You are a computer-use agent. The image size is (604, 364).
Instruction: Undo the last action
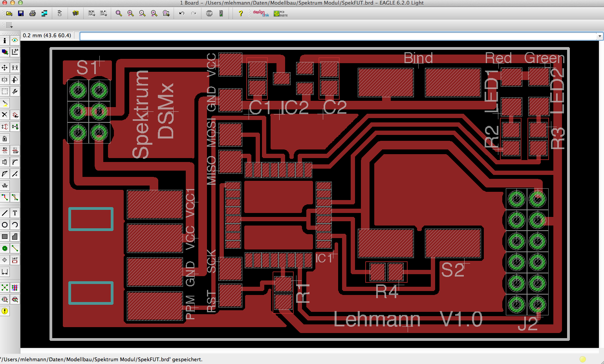181,13
